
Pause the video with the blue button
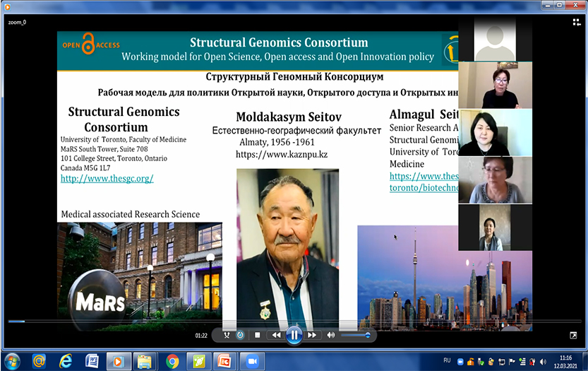[x=294, y=336]
